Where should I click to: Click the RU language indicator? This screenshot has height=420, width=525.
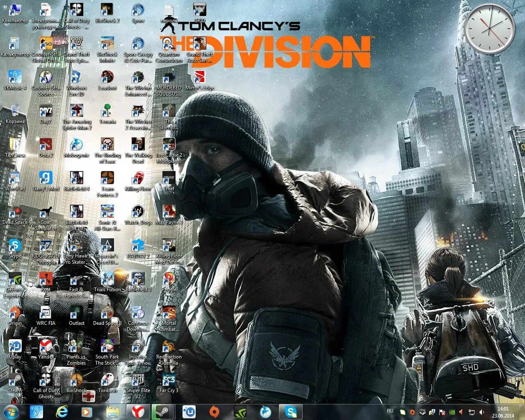click(390, 411)
